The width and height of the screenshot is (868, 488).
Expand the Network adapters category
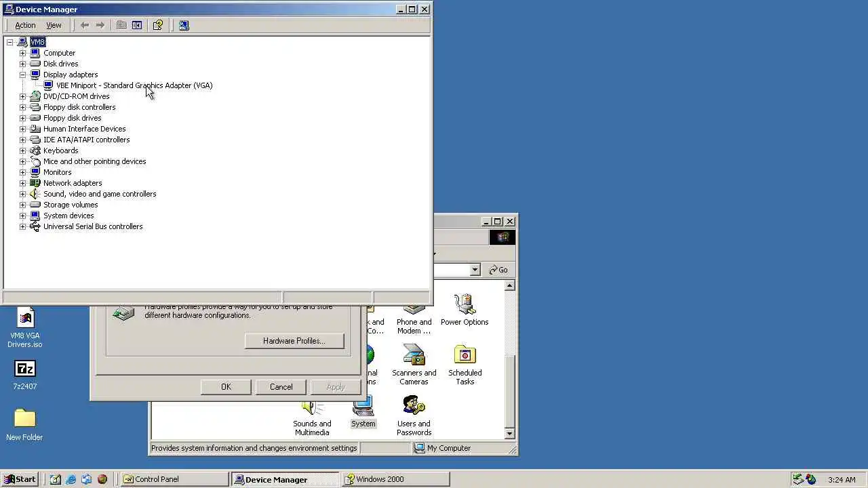click(x=22, y=183)
